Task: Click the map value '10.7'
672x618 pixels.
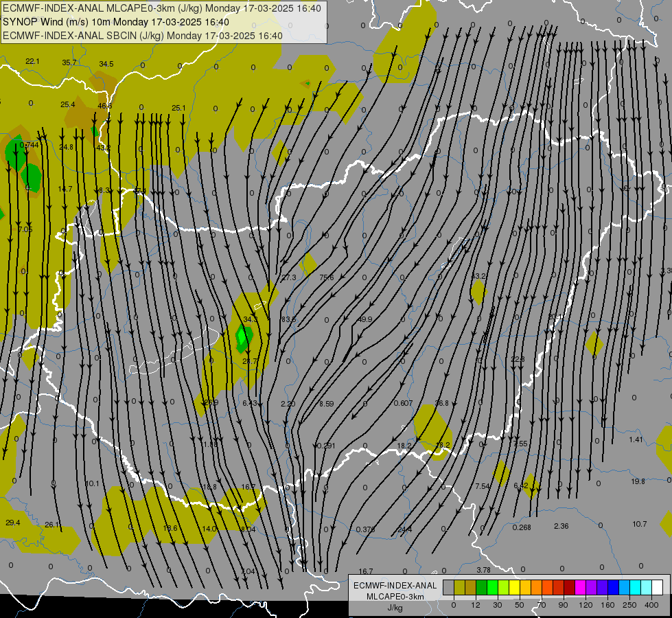Action: [640, 524]
